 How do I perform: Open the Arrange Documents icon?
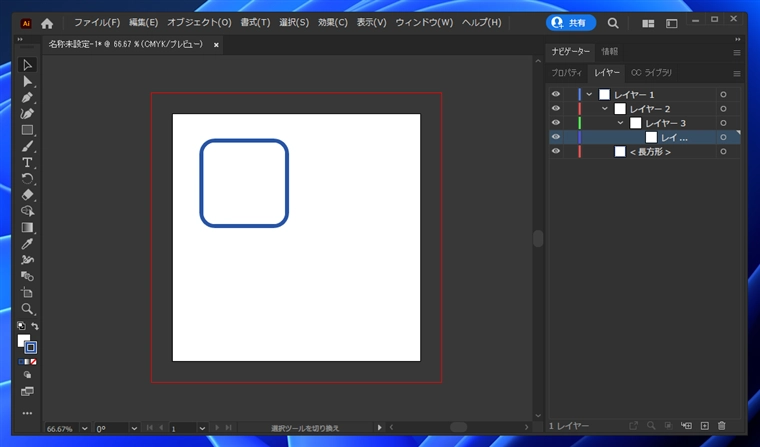pos(648,23)
